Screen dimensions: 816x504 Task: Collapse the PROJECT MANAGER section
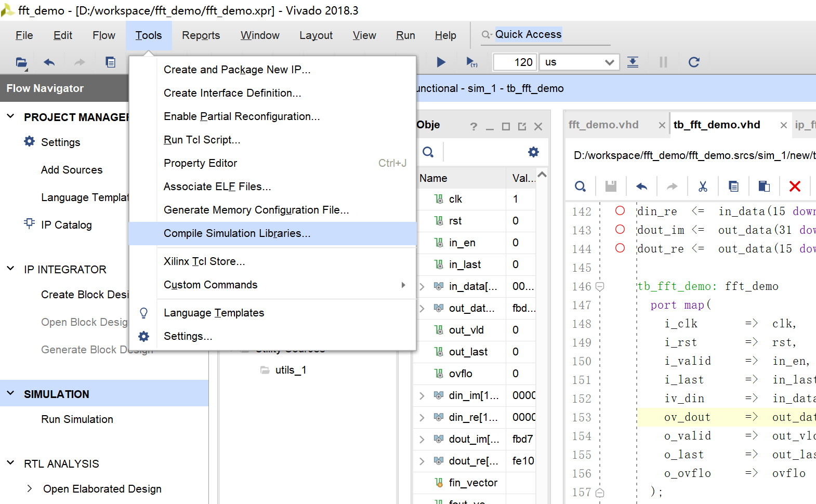10,116
